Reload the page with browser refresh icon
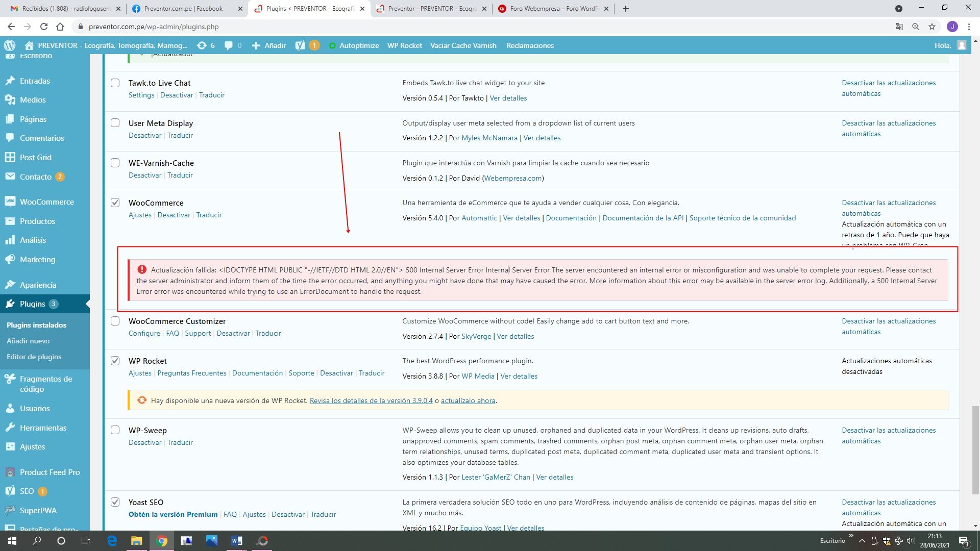Image resolution: width=980 pixels, height=551 pixels. 44,27
